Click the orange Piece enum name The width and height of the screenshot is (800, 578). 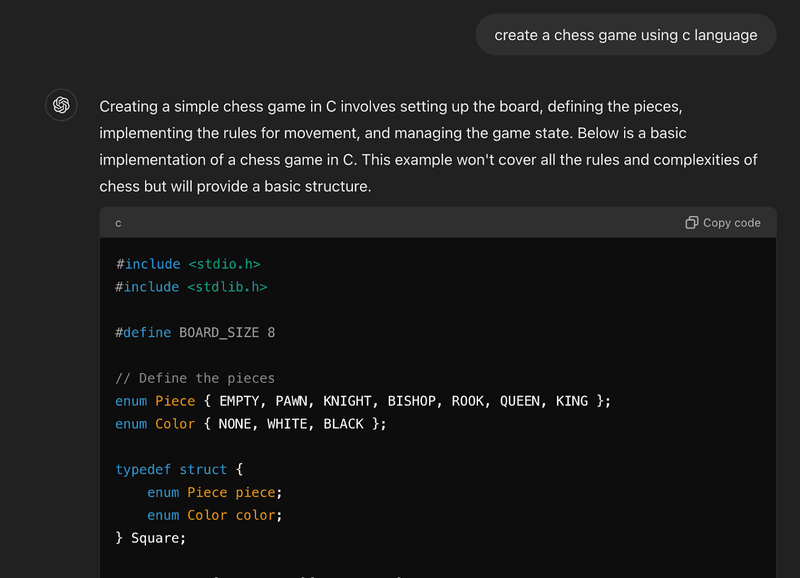175,401
